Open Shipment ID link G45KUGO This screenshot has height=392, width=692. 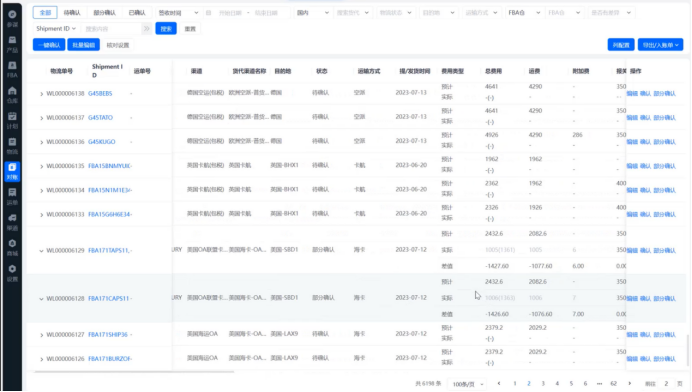pos(102,142)
